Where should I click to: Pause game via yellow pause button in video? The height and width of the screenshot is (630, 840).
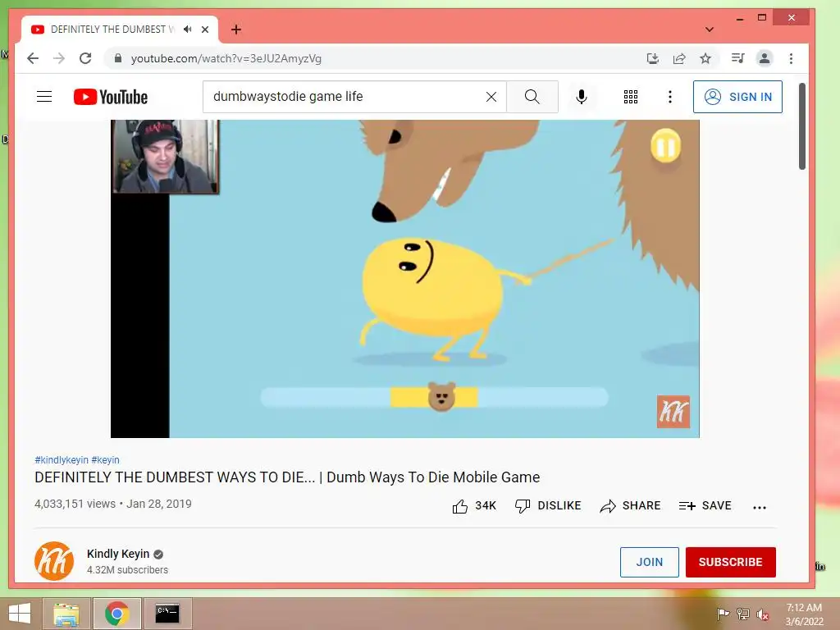click(666, 146)
